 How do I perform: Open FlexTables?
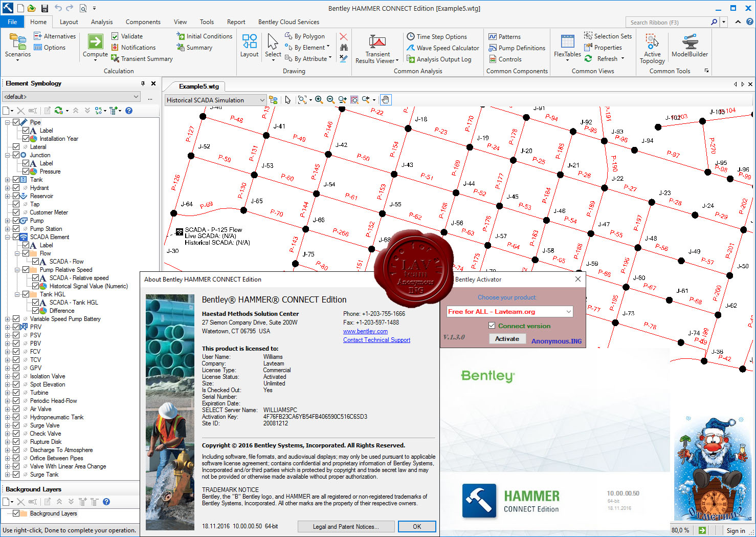click(567, 47)
